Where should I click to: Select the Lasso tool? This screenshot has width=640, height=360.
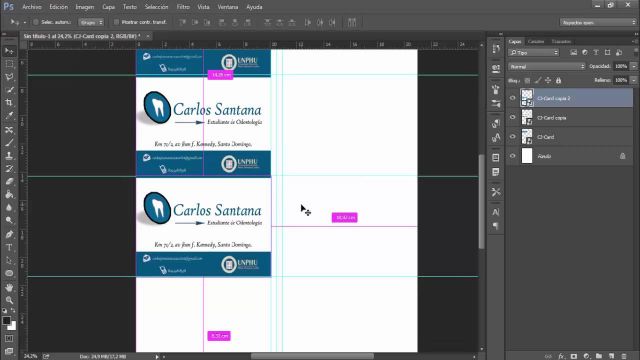[x=9, y=77]
